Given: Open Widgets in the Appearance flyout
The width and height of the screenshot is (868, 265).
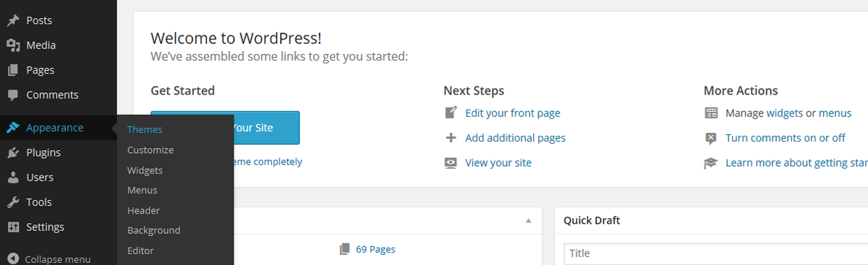Looking at the screenshot, I should coord(145,170).
